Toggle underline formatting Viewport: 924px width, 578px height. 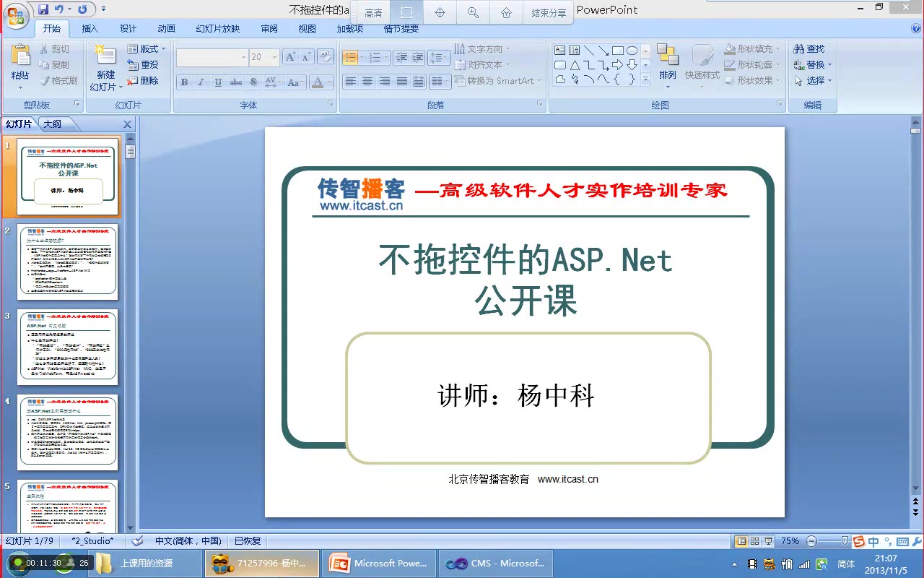tap(218, 82)
